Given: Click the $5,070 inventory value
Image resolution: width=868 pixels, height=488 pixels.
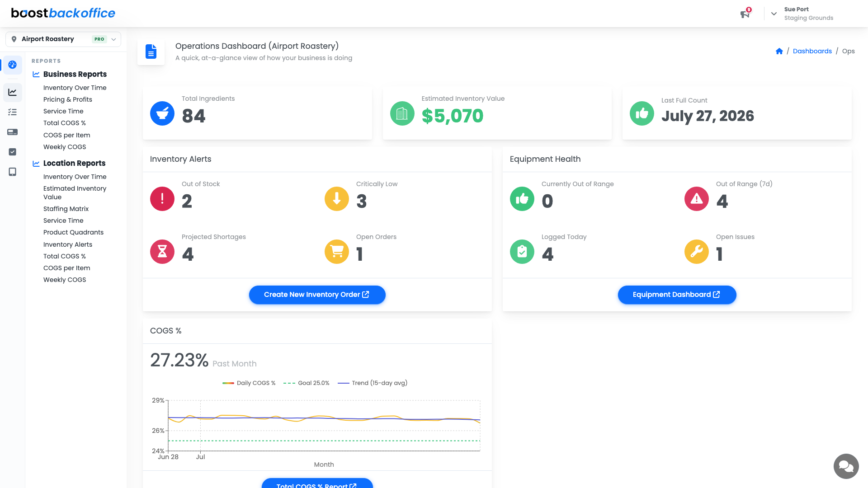Looking at the screenshot, I should tap(453, 116).
